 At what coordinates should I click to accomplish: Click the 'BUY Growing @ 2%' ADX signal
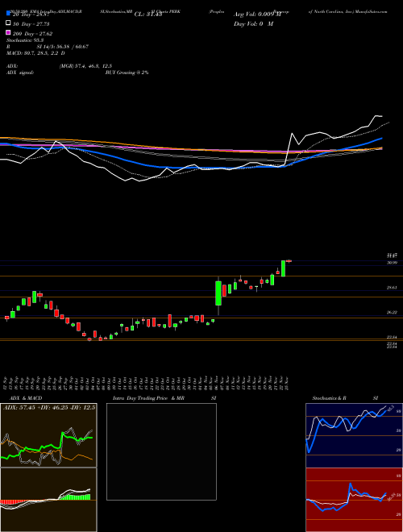coord(127,73)
